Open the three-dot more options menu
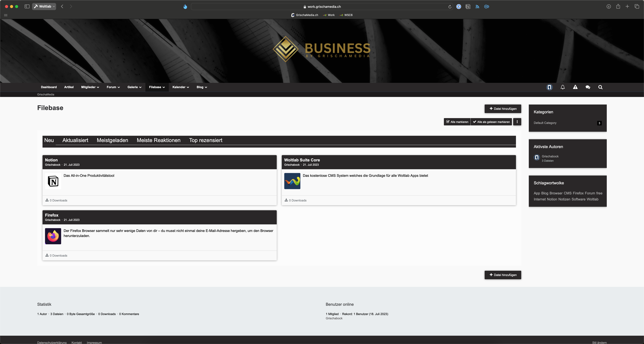The height and width of the screenshot is (344, 644). 517,122
